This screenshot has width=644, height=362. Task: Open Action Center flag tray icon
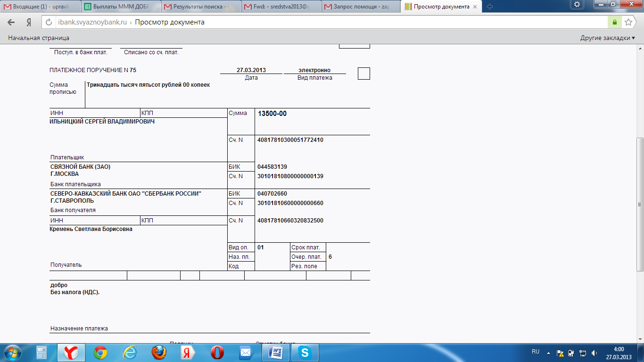560,353
